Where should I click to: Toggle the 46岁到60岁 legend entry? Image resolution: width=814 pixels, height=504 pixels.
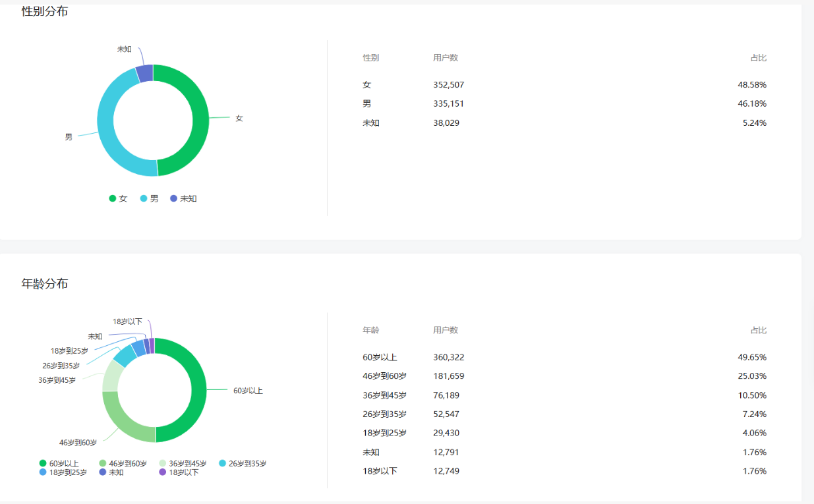point(123,464)
